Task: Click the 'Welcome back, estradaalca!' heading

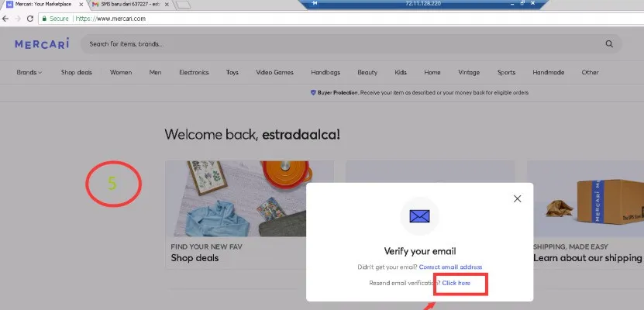Action: 252,134
